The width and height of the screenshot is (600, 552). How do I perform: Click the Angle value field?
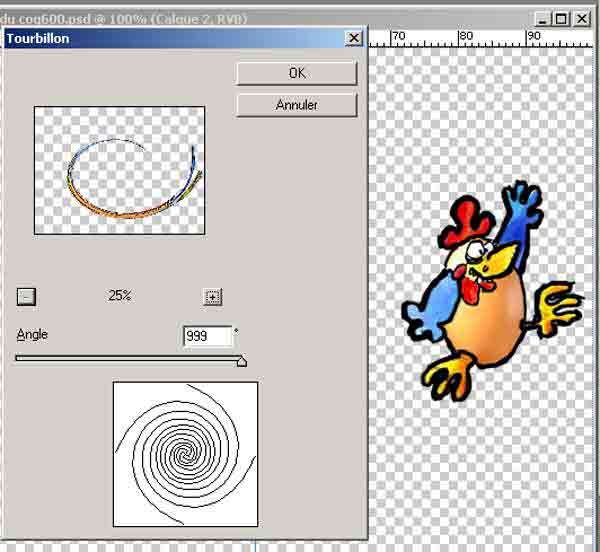tap(207, 336)
